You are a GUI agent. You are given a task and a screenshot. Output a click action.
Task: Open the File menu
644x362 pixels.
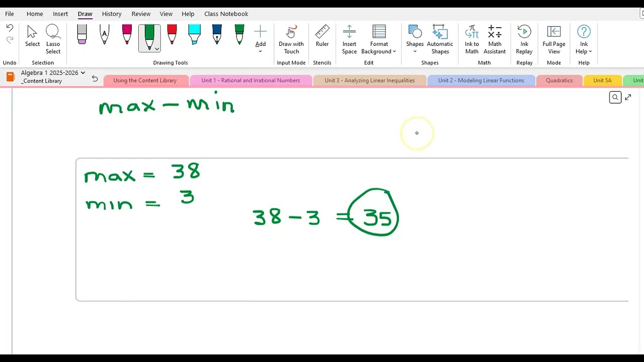click(x=10, y=14)
